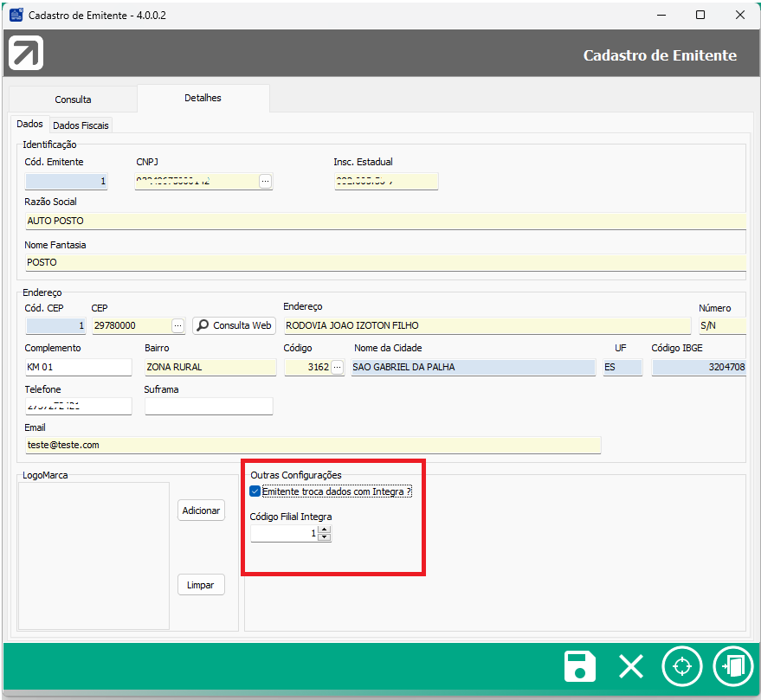761x700 pixels.
Task: Open CEP lookup ellipsis button
Action: pos(177,325)
